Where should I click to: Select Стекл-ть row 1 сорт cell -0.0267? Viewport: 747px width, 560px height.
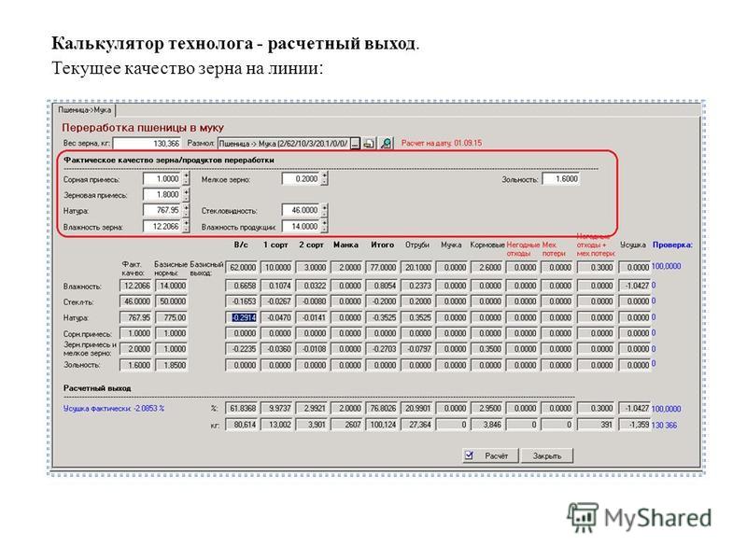pos(277,301)
